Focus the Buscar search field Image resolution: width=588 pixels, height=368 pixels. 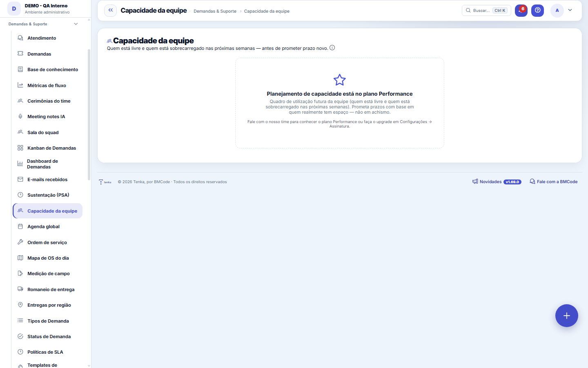click(486, 10)
